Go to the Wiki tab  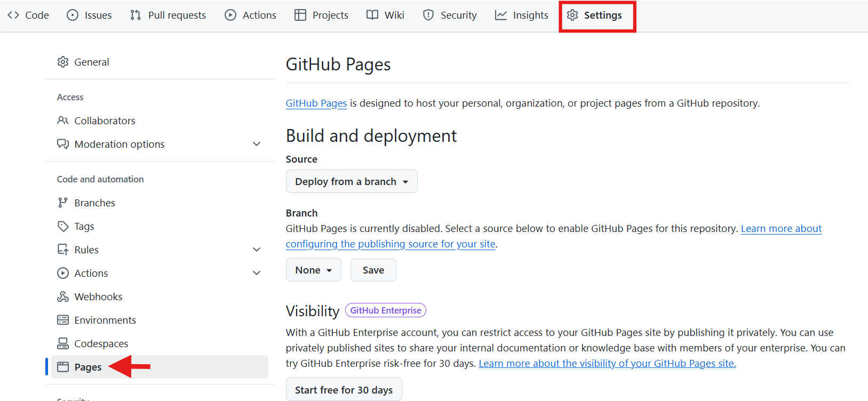385,15
